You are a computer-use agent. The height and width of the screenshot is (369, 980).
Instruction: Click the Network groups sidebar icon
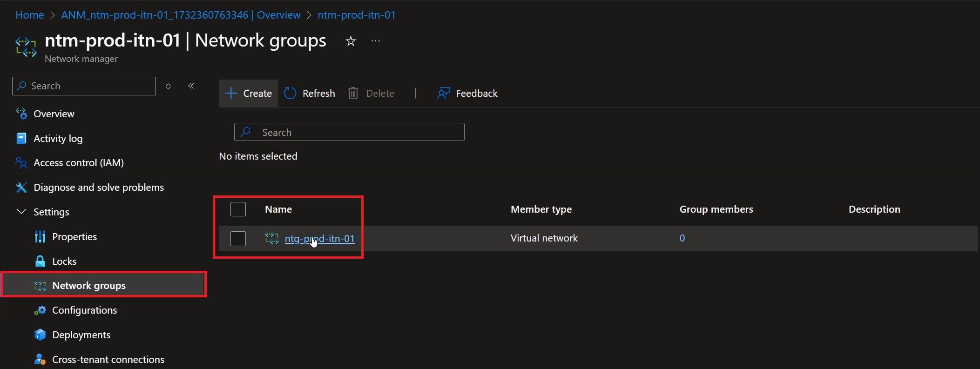(x=40, y=286)
